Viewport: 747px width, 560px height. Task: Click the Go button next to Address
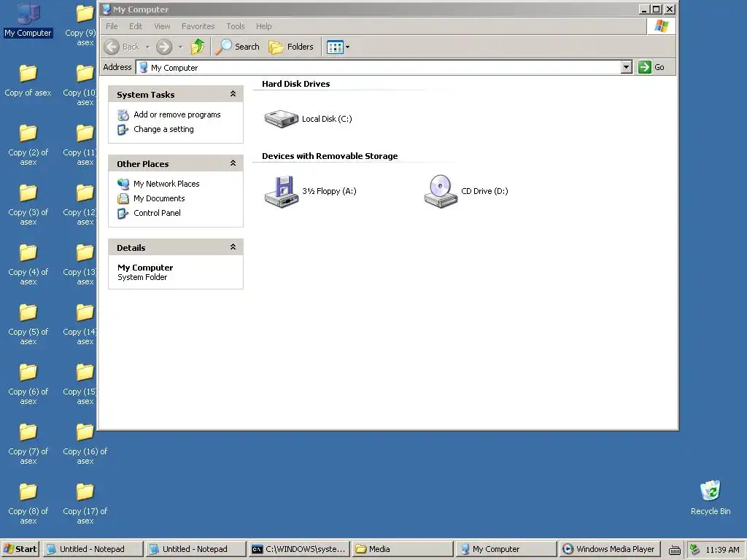tap(651, 67)
